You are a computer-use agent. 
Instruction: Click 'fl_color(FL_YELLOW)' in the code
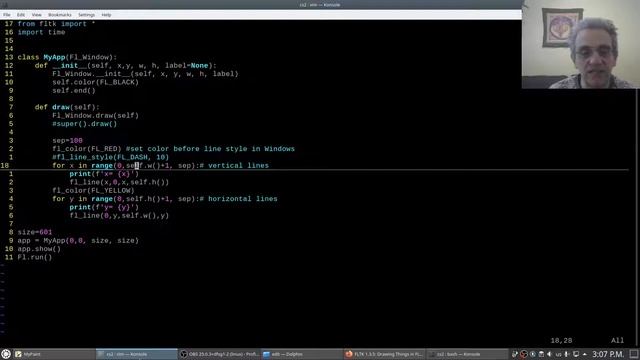click(x=93, y=191)
